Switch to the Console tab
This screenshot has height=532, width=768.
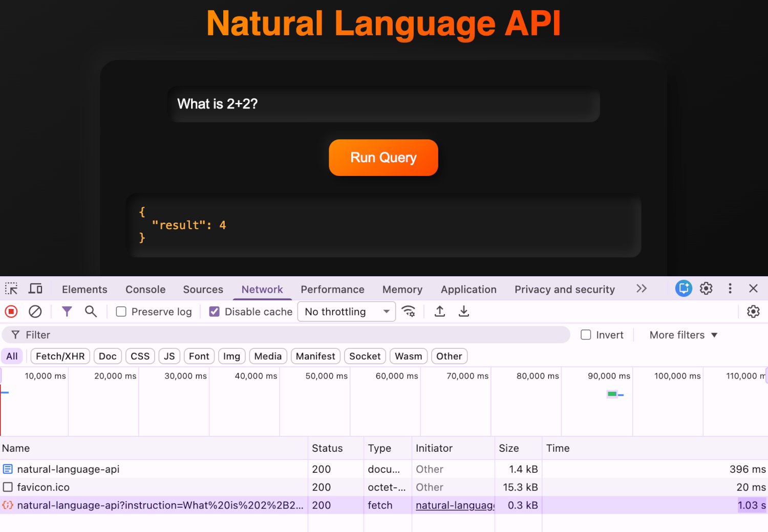[145, 289]
